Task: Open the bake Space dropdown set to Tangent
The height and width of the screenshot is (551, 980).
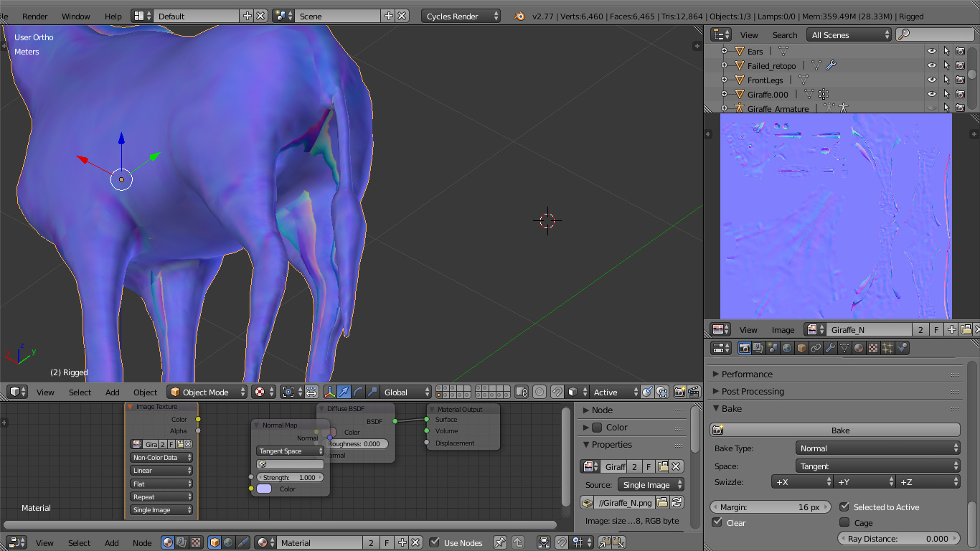Action: [877, 466]
